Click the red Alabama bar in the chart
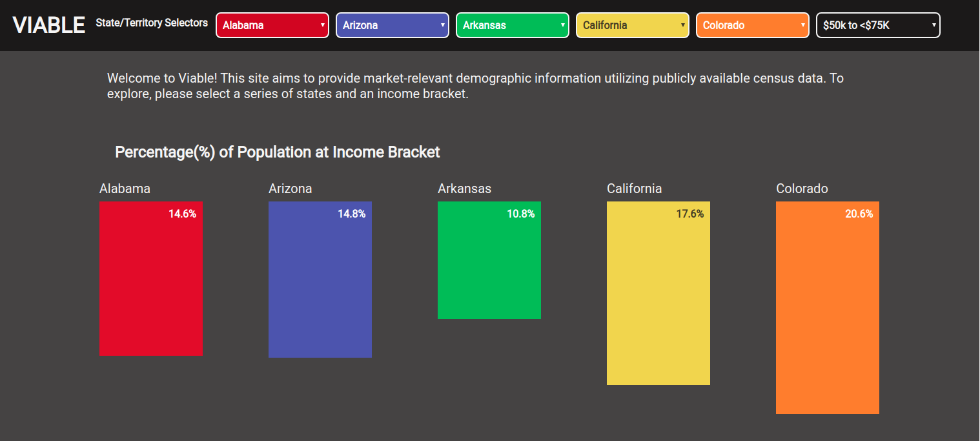 click(x=151, y=278)
